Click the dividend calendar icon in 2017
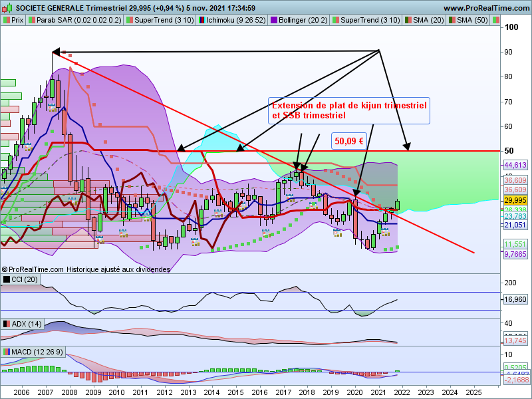 pos(289,198)
